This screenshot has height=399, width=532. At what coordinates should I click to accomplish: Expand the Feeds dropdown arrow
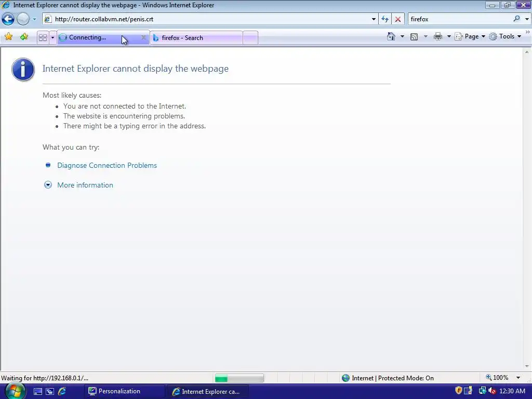(x=425, y=36)
